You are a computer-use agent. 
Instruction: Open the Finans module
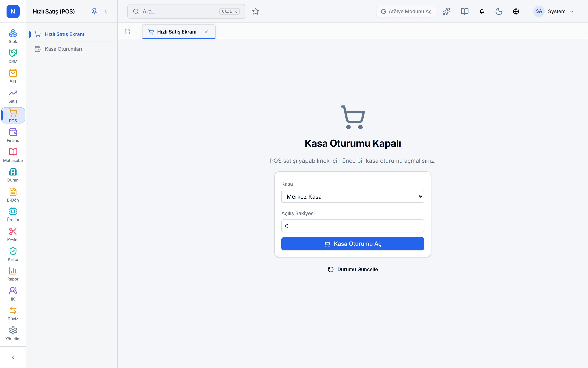click(x=13, y=135)
